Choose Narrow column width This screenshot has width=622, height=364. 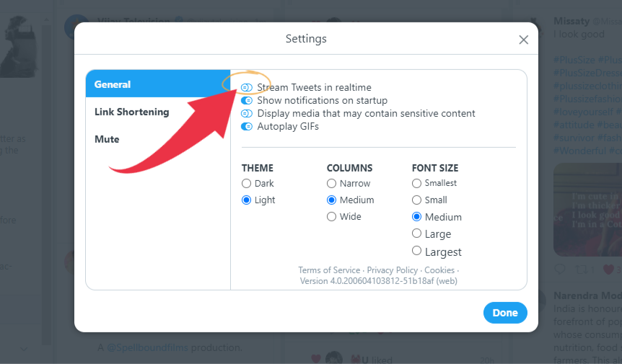tap(331, 183)
